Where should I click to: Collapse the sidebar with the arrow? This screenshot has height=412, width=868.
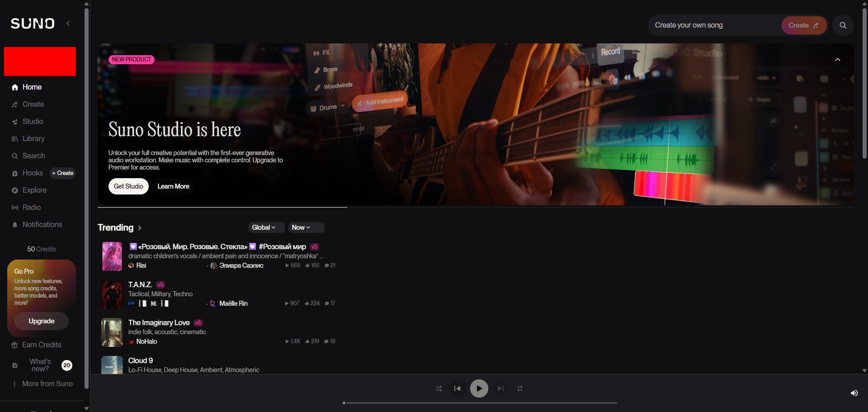pyautogui.click(x=68, y=24)
